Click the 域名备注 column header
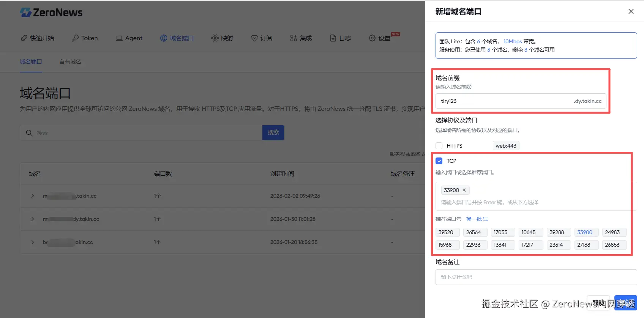This screenshot has height=318, width=644. click(x=403, y=173)
